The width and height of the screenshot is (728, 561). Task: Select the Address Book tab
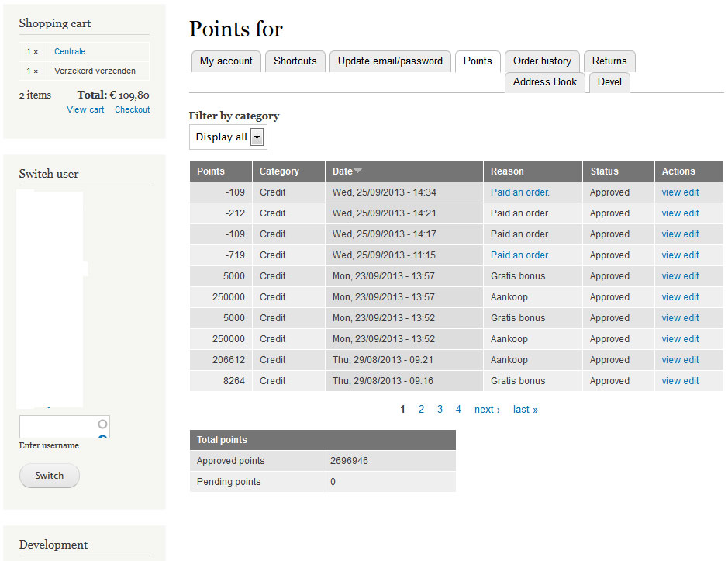544,82
